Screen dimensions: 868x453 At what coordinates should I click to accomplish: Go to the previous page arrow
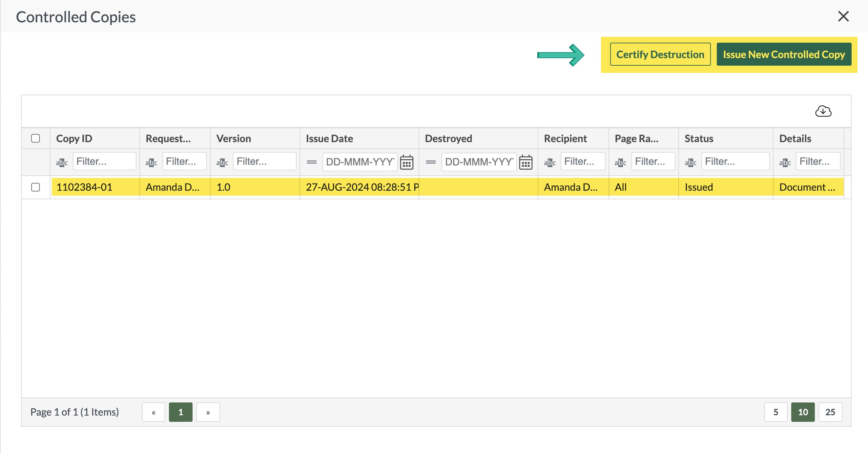click(154, 412)
